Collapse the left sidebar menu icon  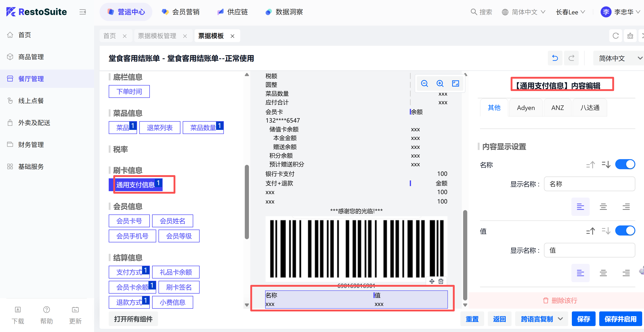pyautogui.click(x=82, y=12)
